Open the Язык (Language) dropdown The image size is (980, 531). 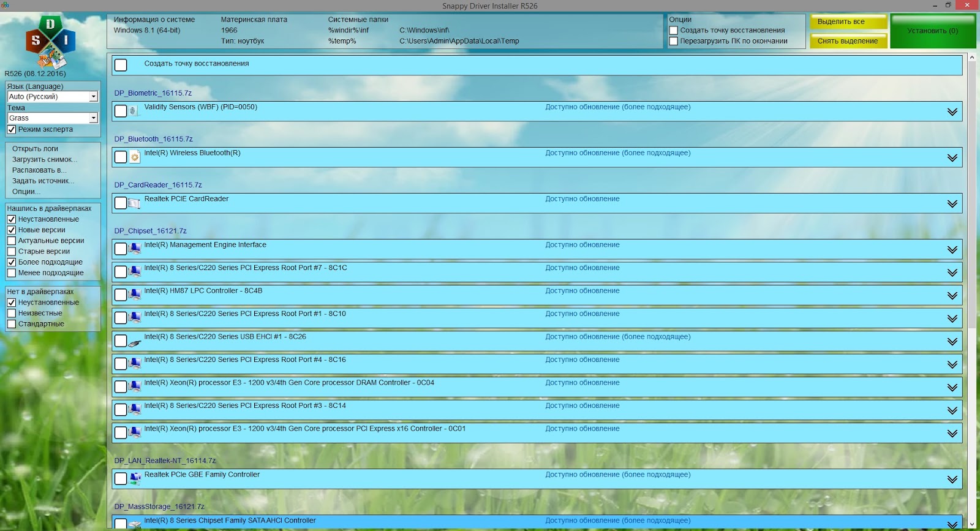[x=53, y=97]
